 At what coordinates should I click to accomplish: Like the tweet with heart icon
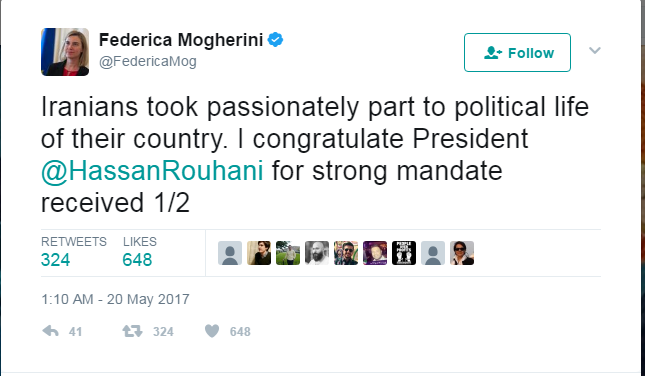click(212, 331)
